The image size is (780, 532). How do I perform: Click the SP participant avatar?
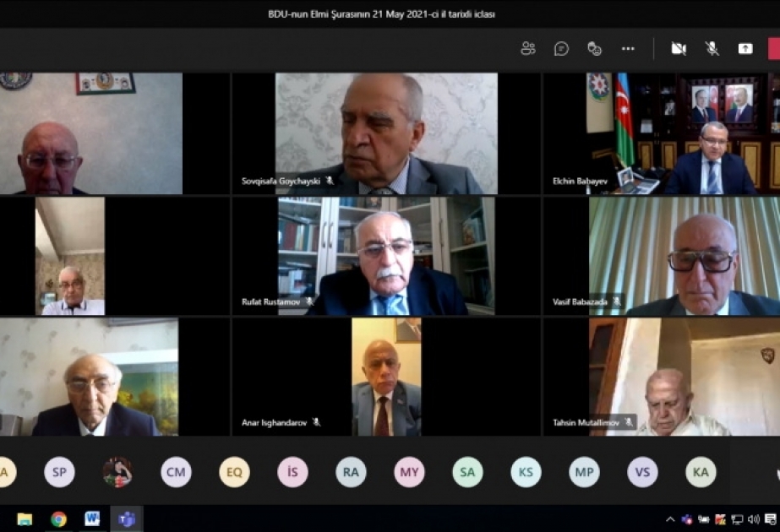[59, 472]
